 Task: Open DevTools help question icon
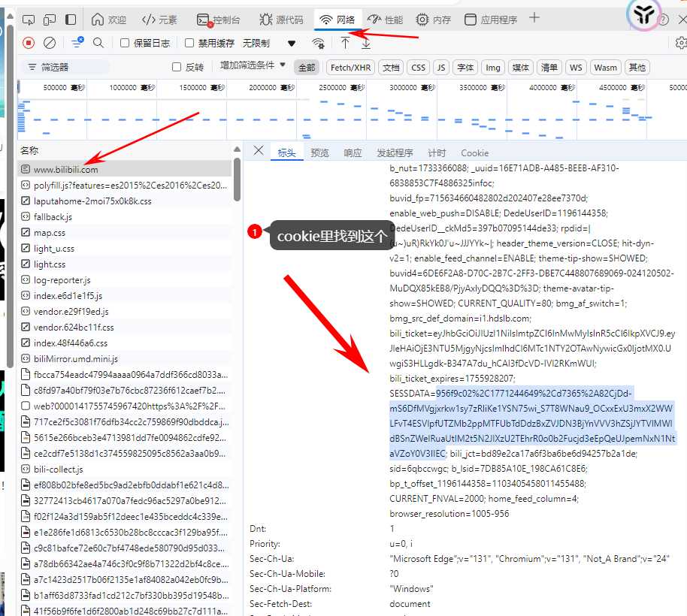(x=664, y=20)
